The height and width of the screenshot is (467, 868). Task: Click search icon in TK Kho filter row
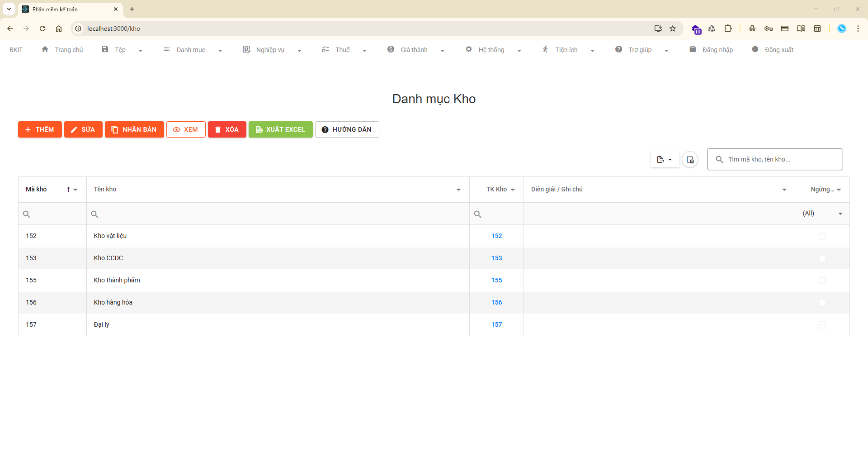pyautogui.click(x=477, y=214)
